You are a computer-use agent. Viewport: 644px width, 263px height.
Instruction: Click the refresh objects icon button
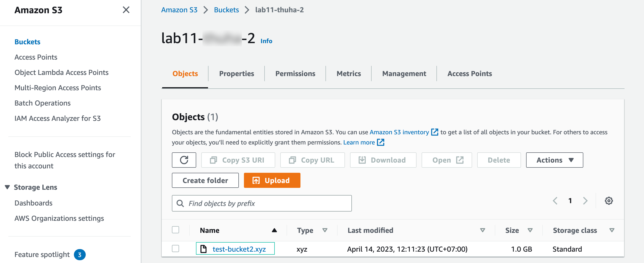pyautogui.click(x=184, y=160)
